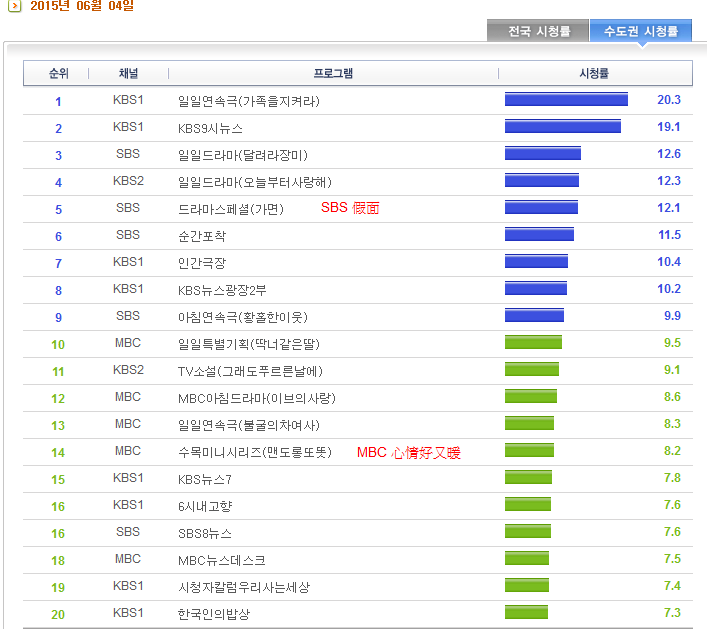Select 일일연속극(불굴의차여사) program
This screenshot has height=629, width=707.
tap(249, 425)
